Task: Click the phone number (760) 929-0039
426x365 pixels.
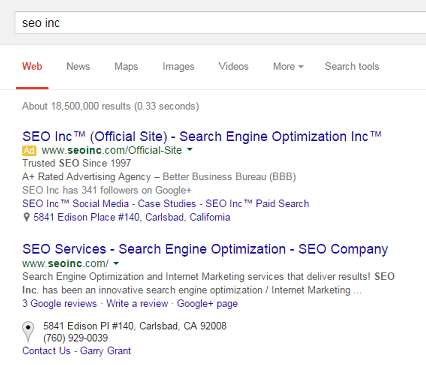Action: point(76,338)
